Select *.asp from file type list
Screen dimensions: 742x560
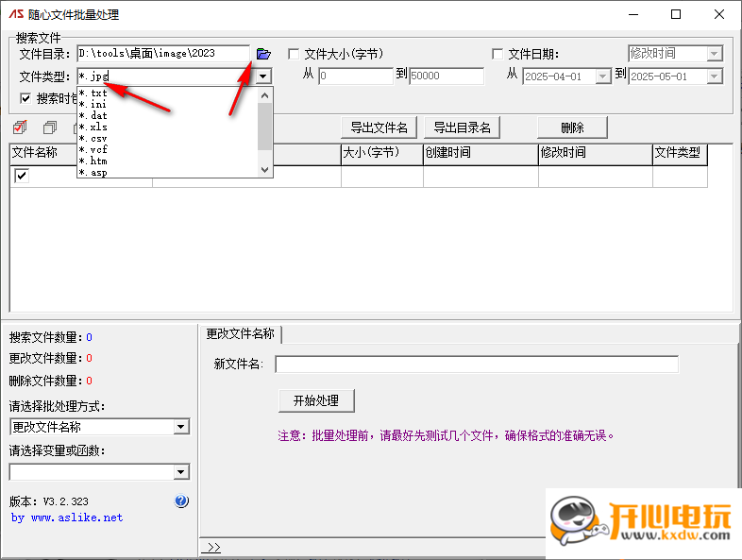tap(168, 173)
